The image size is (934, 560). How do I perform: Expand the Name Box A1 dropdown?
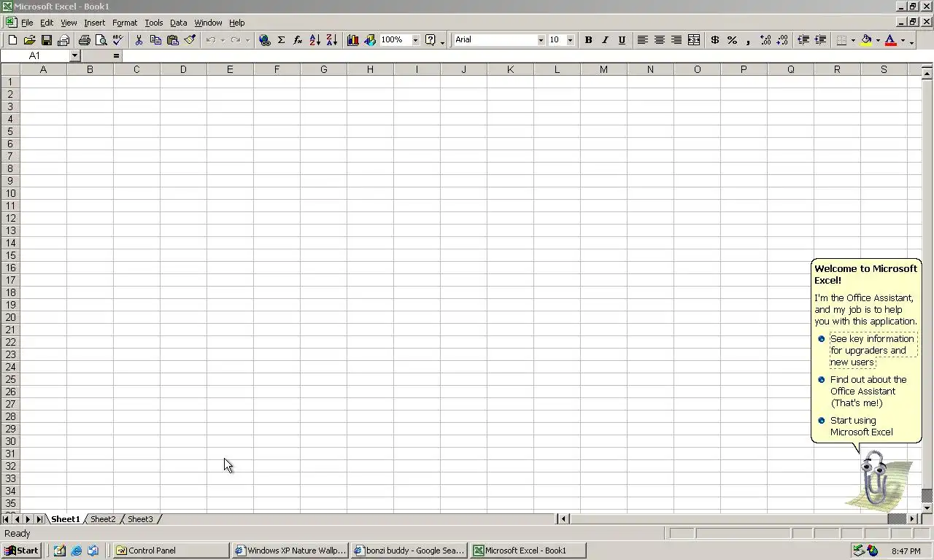click(74, 55)
